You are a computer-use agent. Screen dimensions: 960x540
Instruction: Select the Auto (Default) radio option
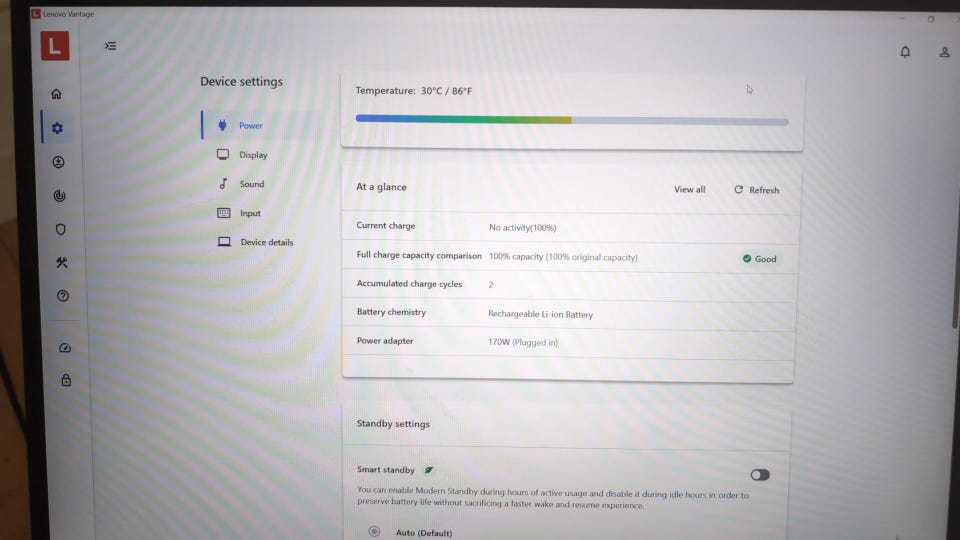coord(374,531)
